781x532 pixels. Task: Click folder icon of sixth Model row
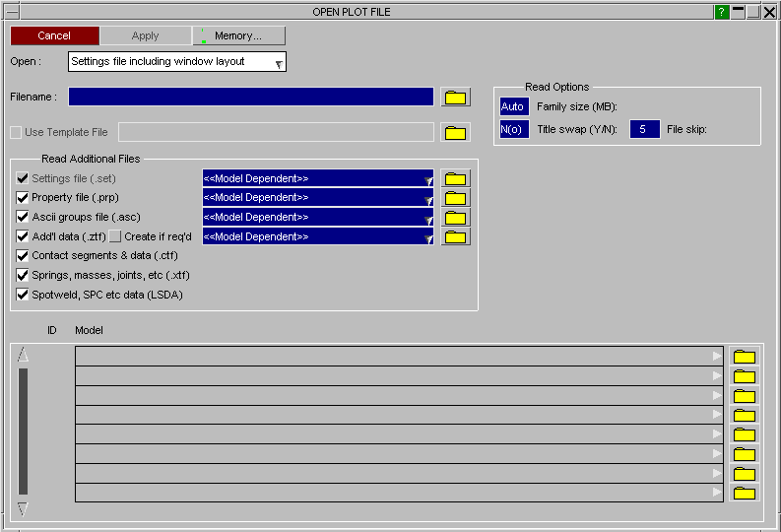coord(745,454)
